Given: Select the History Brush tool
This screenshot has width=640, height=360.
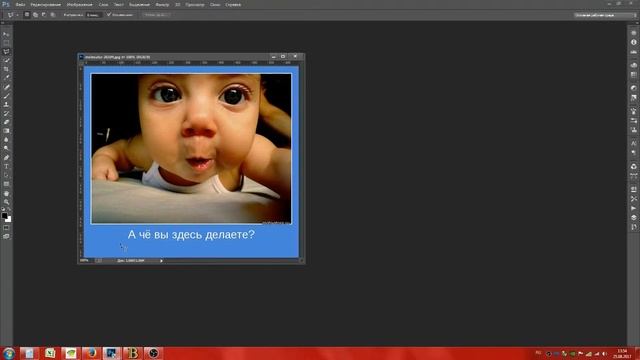Looking at the screenshot, I should pyautogui.click(x=6, y=113).
